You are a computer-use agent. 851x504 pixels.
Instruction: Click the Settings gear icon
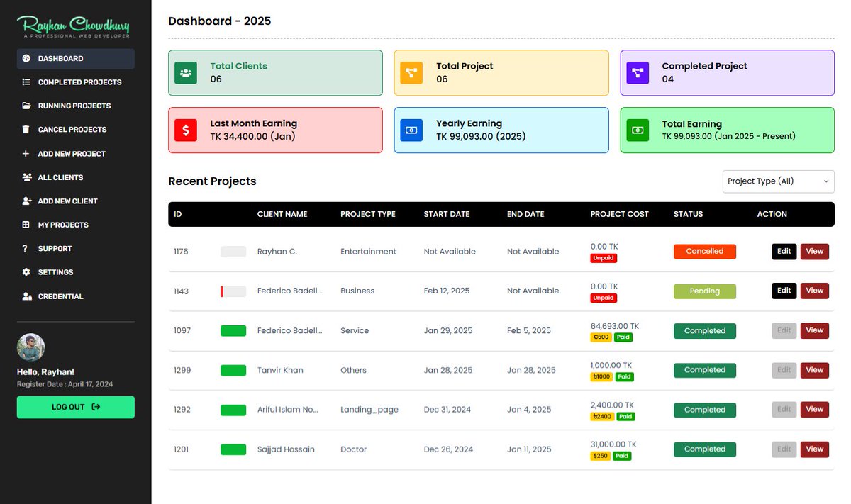click(26, 272)
